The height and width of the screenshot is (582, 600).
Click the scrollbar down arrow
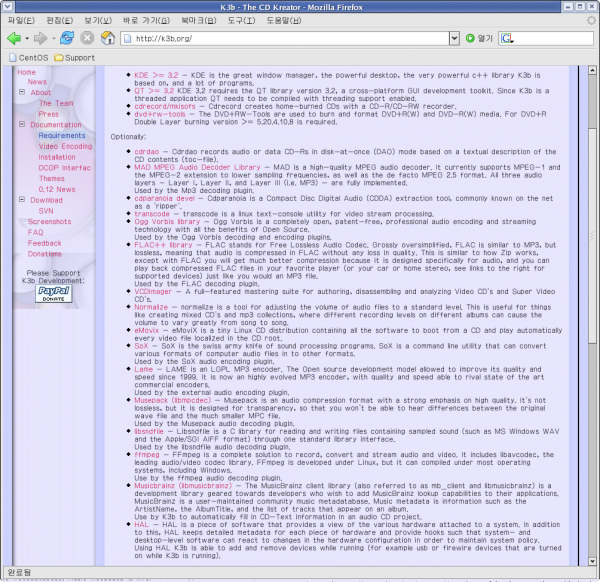pyautogui.click(x=592, y=561)
